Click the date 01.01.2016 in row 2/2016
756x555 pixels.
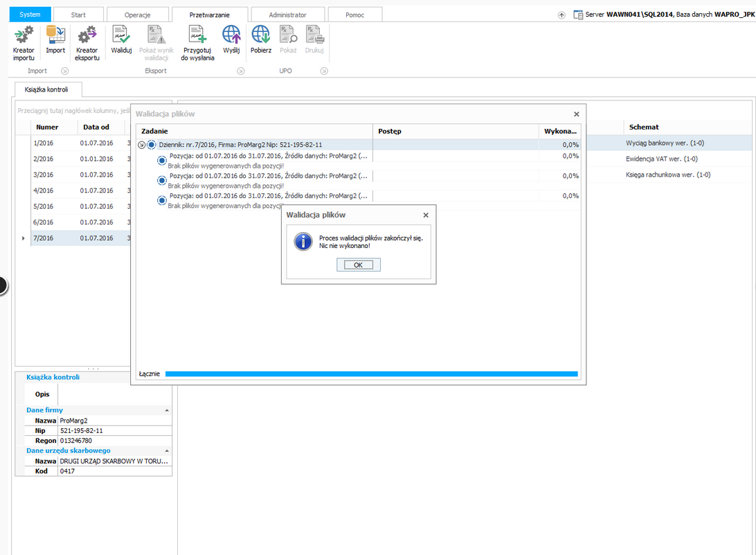[x=96, y=159]
